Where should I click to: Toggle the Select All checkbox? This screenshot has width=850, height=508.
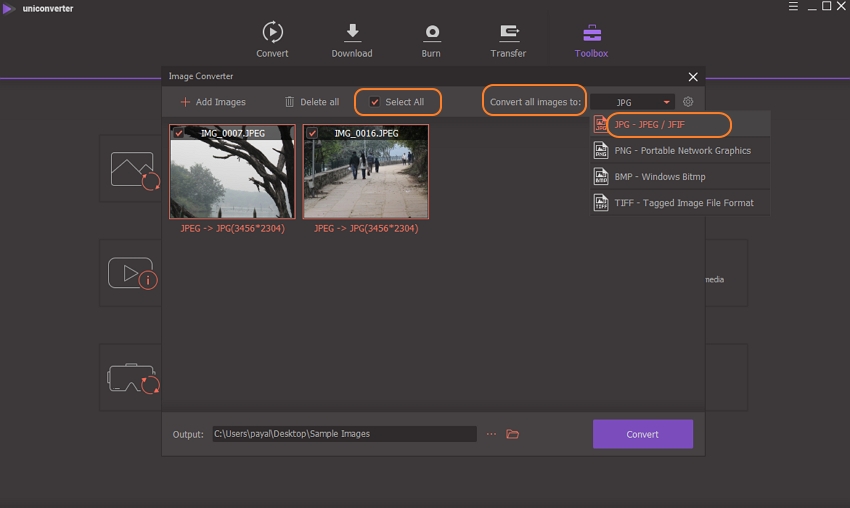point(375,102)
